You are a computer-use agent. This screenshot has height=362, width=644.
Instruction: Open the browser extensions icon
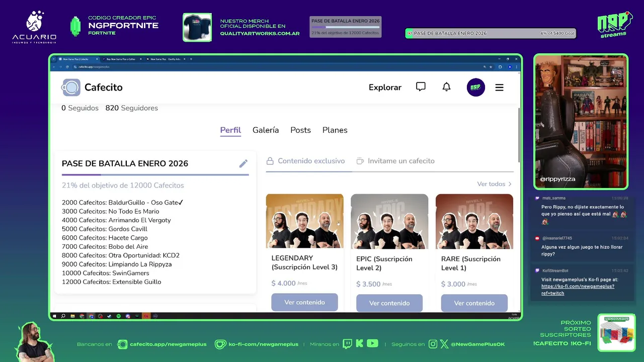tap(500, 67)
